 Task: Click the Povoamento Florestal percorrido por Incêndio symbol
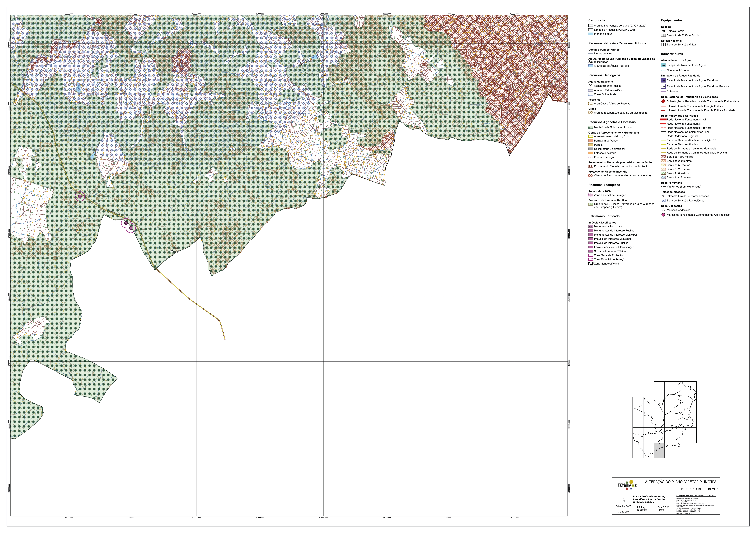point(590,166)
